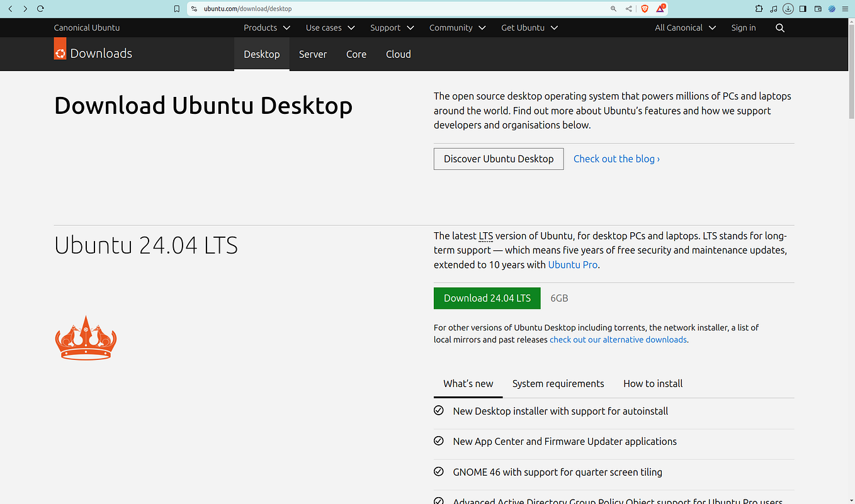Expand the Products dropdown
This screenshot has width=855, height=504.
click(266, 28)
